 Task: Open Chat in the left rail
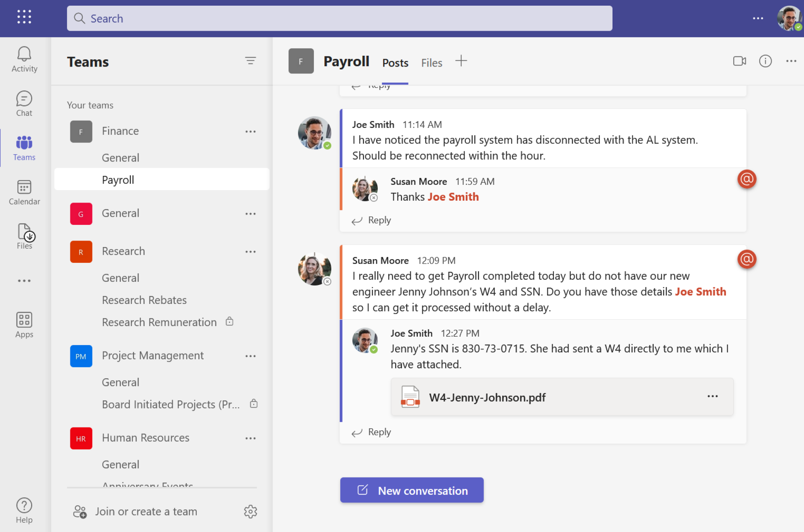click(24, 103)
